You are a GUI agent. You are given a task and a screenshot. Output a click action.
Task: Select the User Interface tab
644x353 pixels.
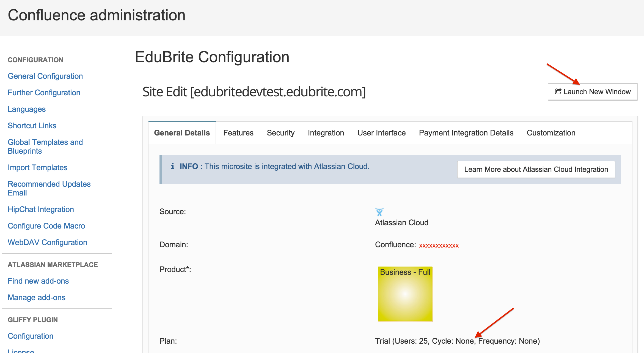coord(381,133)
